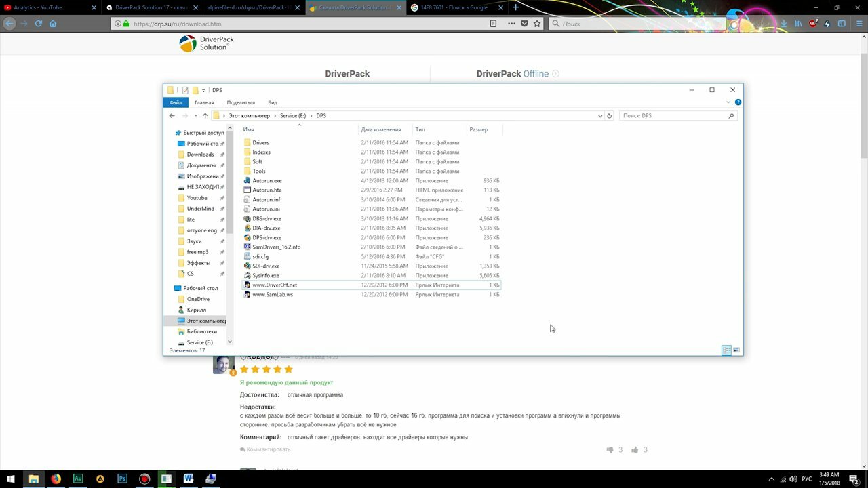Screen dimensions: 868x488
Task: Select the Autorun.hta file name
Action: pos(267,190)
